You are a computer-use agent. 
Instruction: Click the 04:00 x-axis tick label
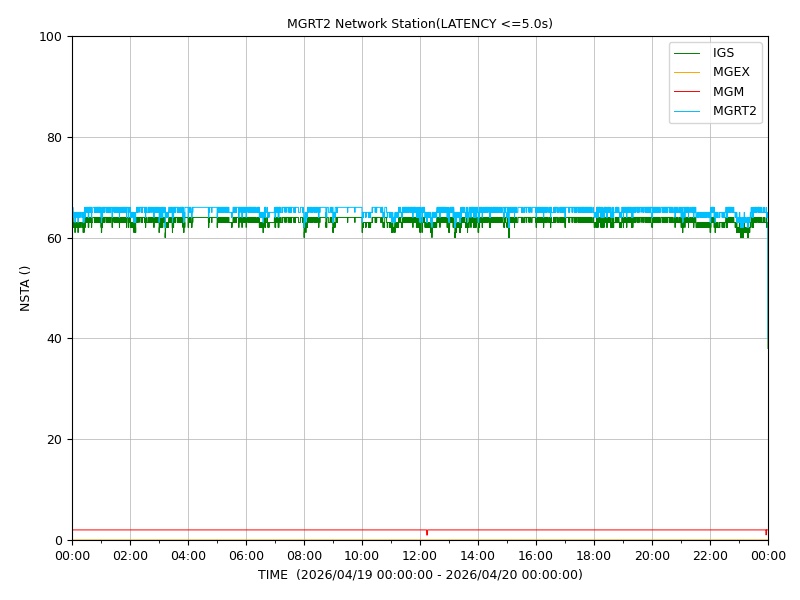(x=188, y=556)
